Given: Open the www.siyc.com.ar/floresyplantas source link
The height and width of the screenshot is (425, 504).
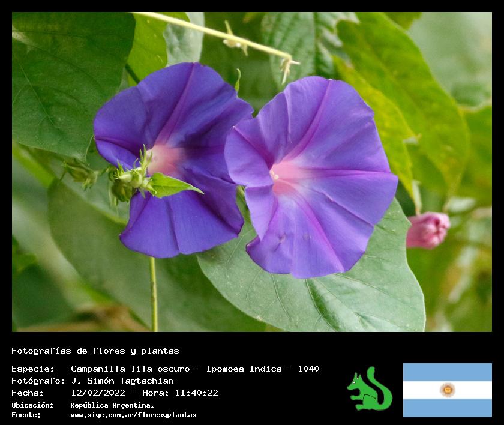Looking at the screenshot, I should click(133, 415).
